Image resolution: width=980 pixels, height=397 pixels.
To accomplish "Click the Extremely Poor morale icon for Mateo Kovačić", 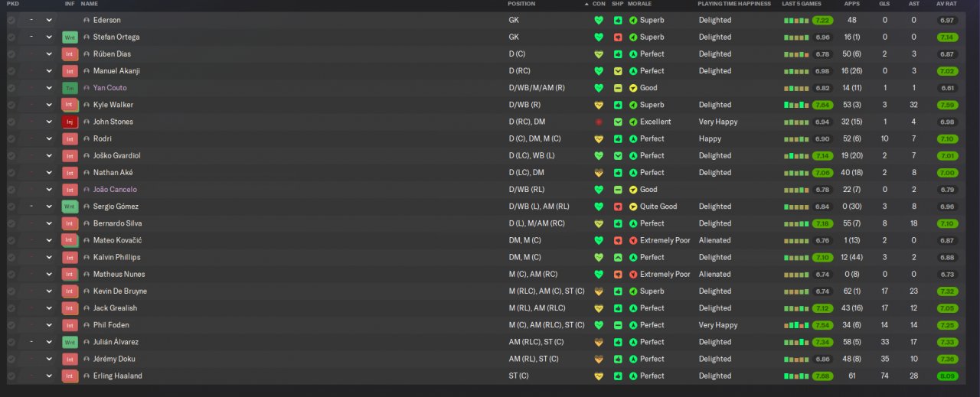I will (633, 240).
